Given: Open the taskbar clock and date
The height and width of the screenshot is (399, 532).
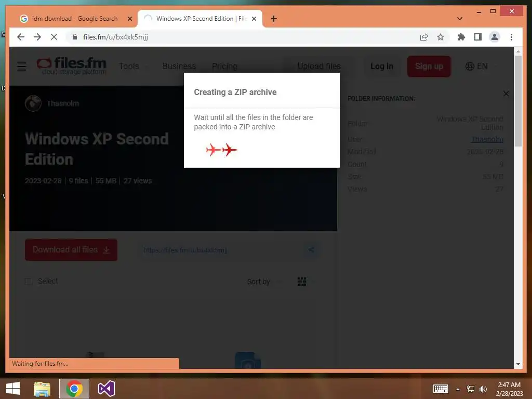Looking at the screenshot, I should pos(509,389).
